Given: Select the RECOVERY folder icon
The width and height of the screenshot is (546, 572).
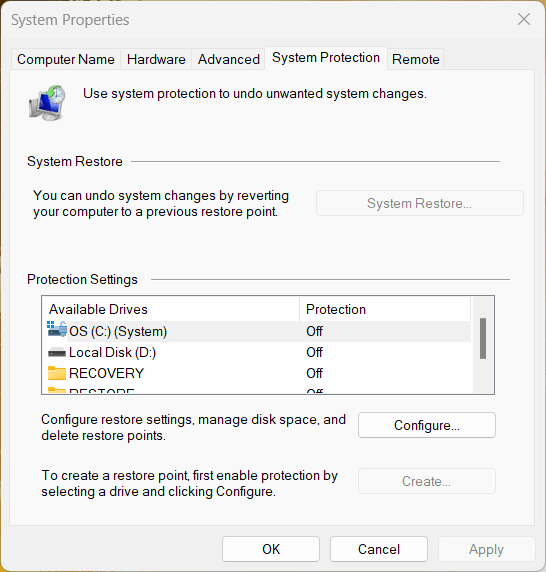Looking at the screenshot, I should [x=57, y=373].
